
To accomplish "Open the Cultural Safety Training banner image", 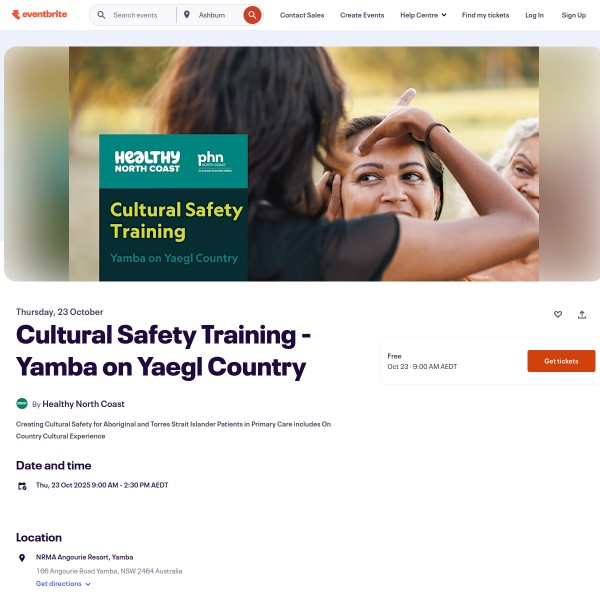I will point(304,164).
